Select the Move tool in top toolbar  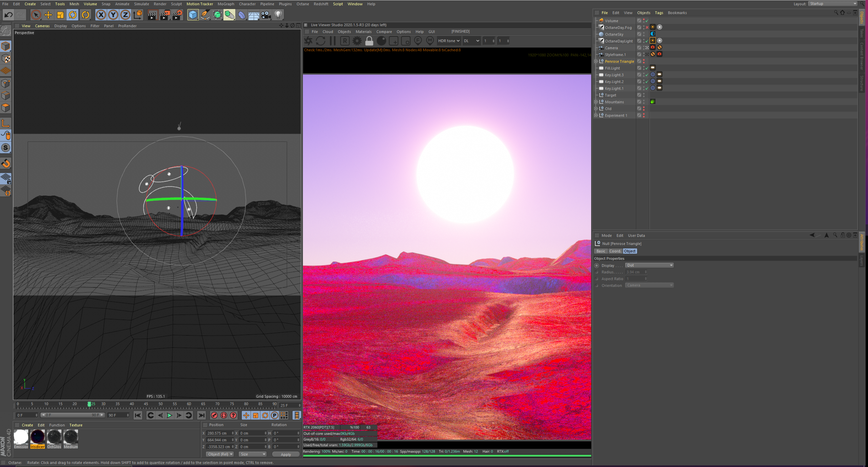click(x=48, y=15)
